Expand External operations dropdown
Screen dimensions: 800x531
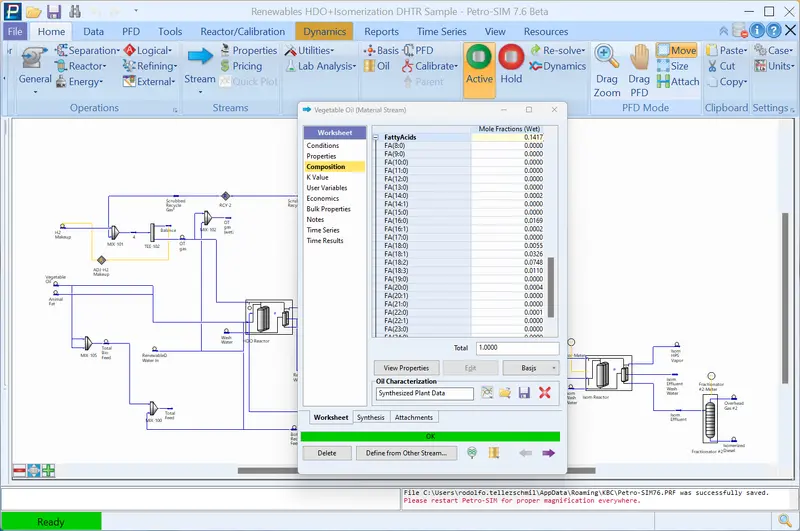[x=149, y=82]
